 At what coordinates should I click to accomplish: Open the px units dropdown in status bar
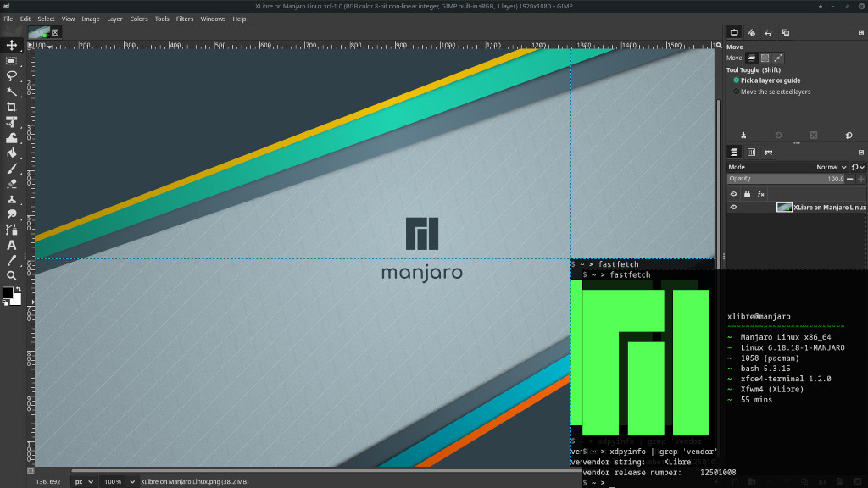click(x=84, y=482)
